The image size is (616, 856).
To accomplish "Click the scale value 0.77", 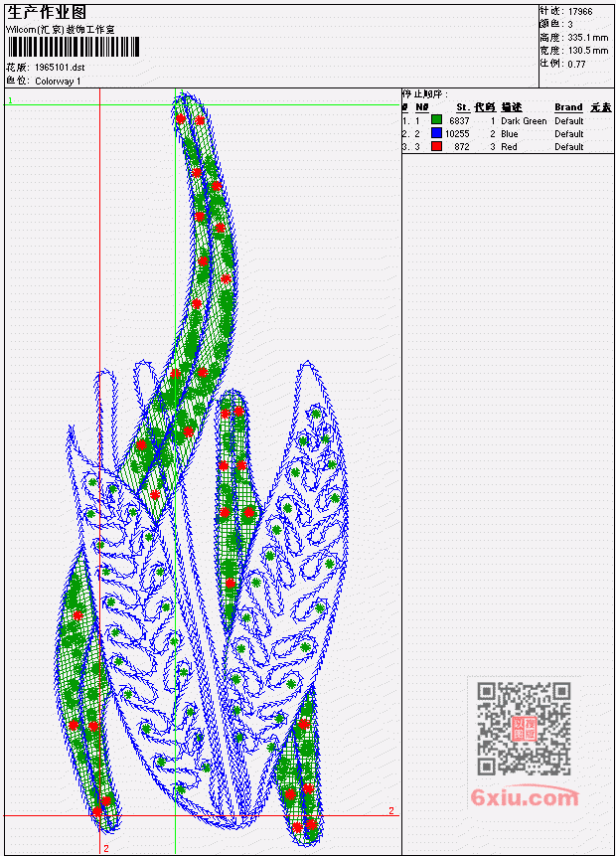I will 576,64.
